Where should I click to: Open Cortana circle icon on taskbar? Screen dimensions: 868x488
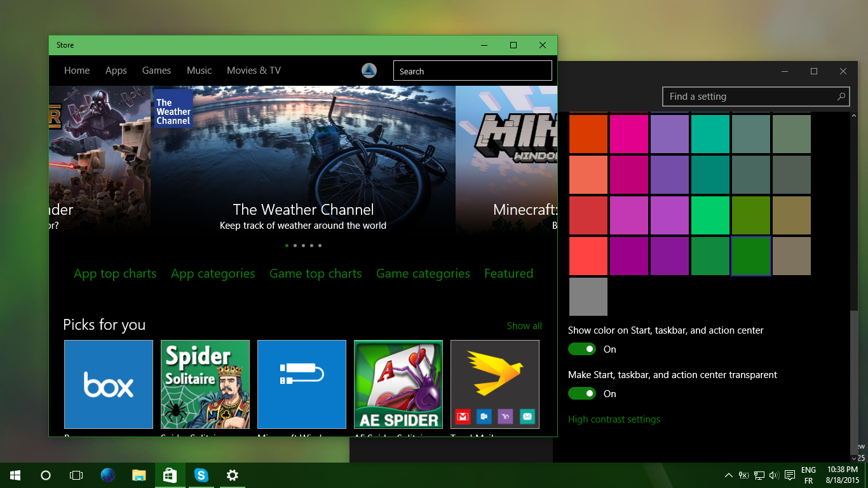point(46,475)
